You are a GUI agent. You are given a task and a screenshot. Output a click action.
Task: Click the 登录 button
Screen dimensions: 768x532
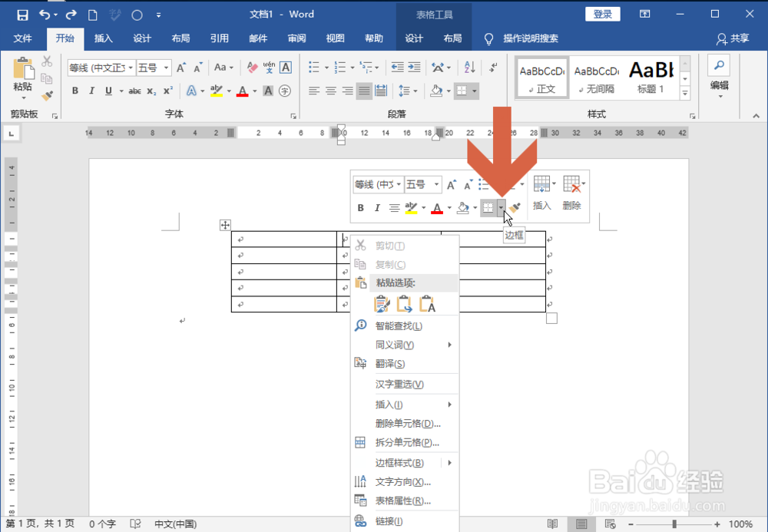pos(602,14)
